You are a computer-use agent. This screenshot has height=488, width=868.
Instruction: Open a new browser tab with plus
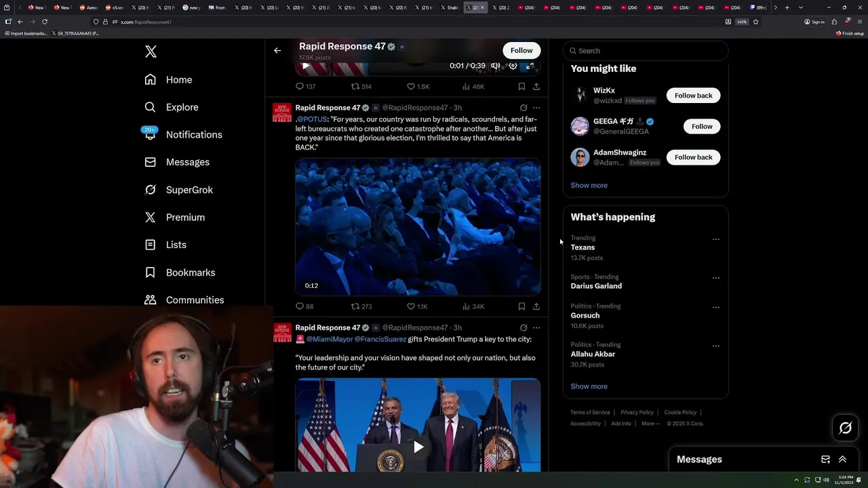click(x=787, y=7)
